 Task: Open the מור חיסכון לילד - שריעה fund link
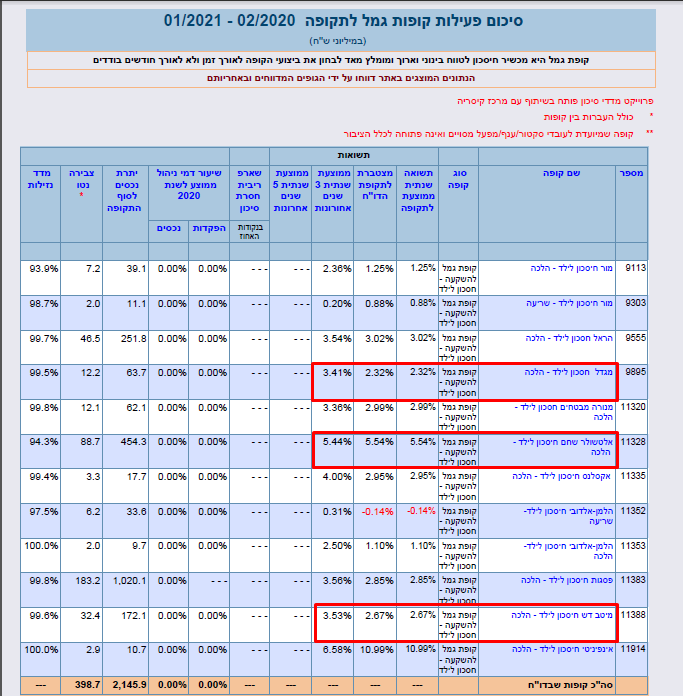(x=568, y=303)
